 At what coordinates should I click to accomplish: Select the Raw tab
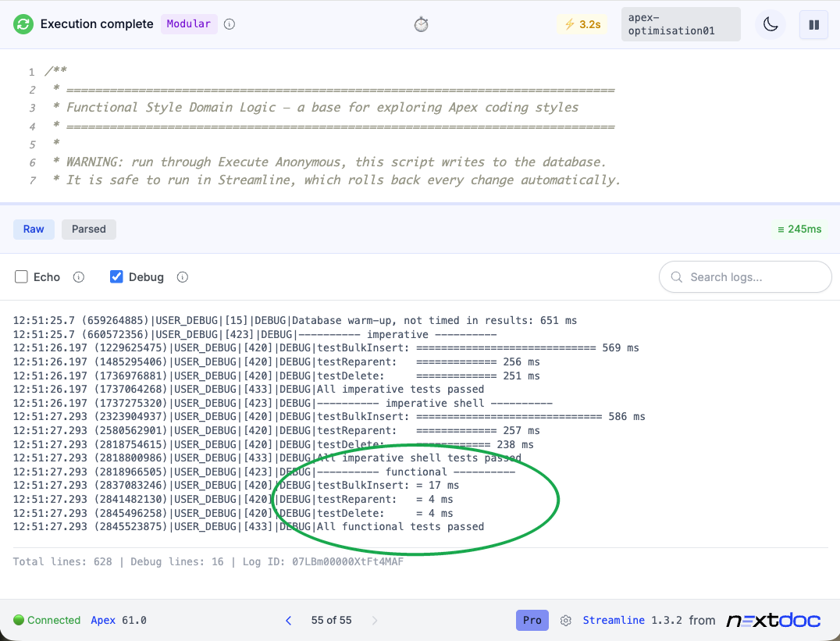tap(34, 230)
